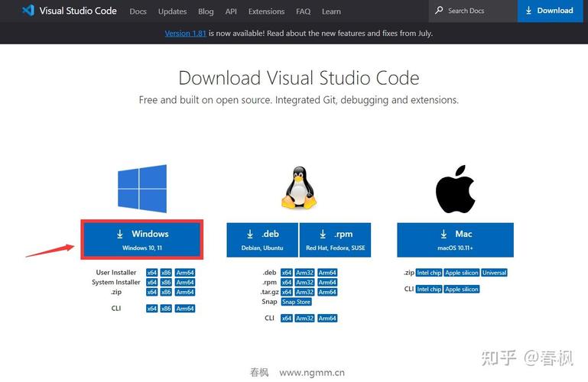Click the top-right Download button
The image size is (588, 382).
coord(550,11)
